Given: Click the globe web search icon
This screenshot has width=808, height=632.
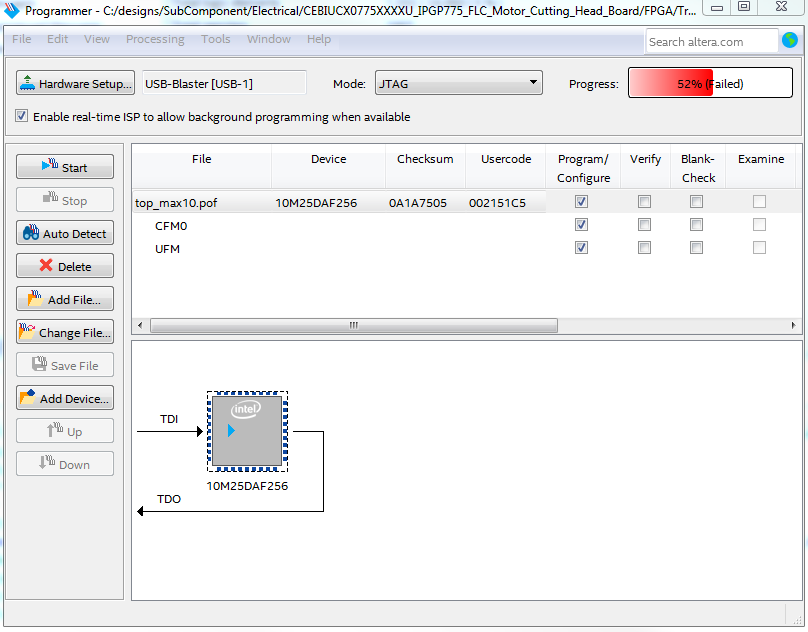Looking at the screenshot, I should click(x=790, y=40).
